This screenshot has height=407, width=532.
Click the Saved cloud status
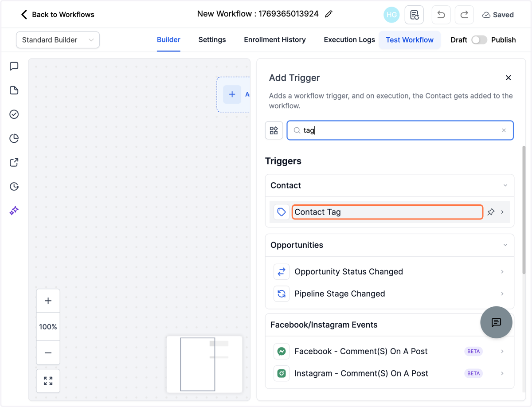(x=498, y=15)
